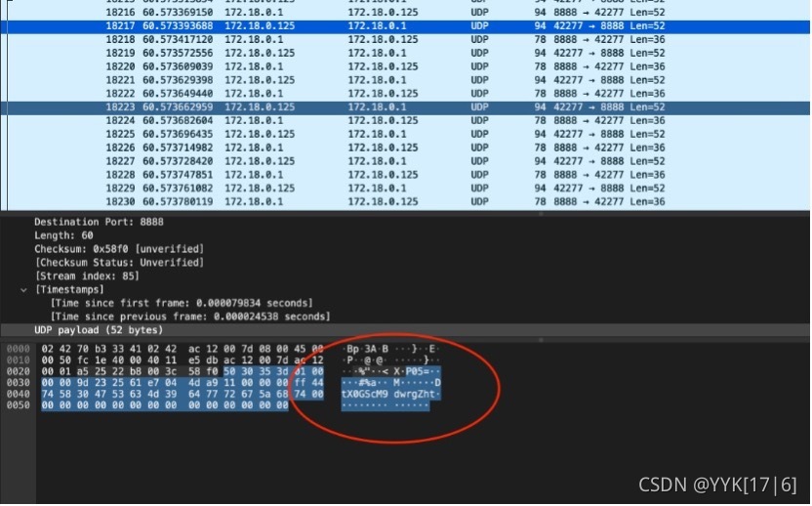
Task: Click hex offset 0040 label
Action: (19, 394)
